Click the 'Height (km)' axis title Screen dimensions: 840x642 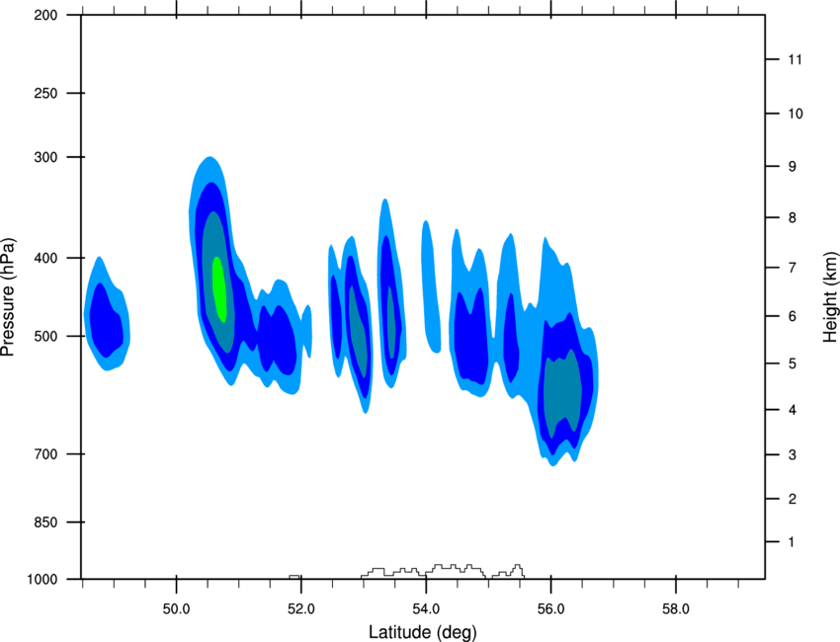click(830, 297)
